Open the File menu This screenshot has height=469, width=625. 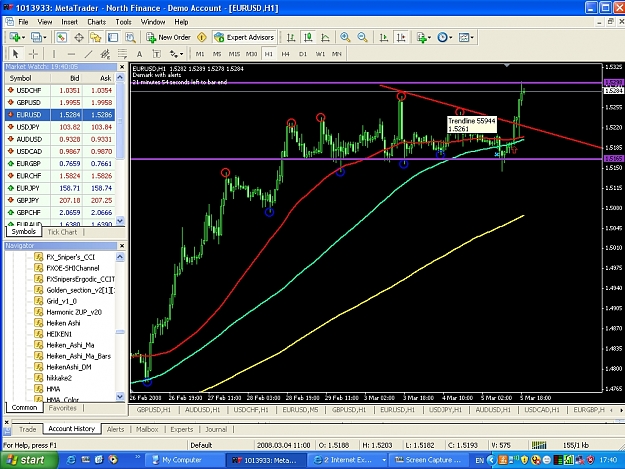point(23,22)
